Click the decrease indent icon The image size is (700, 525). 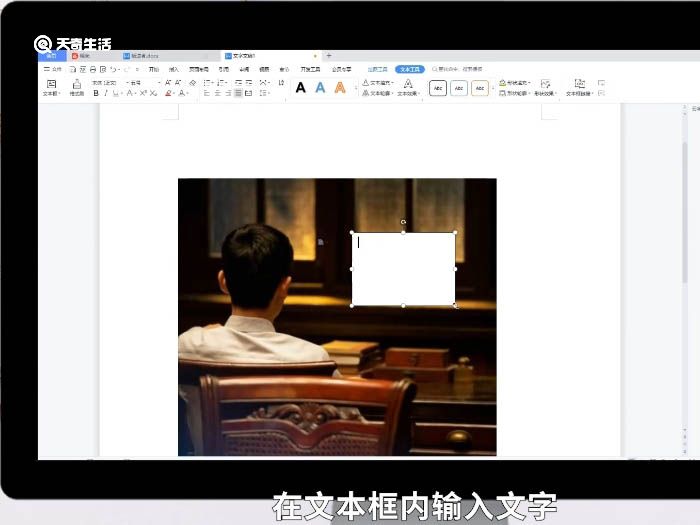[x=238, y=83]
